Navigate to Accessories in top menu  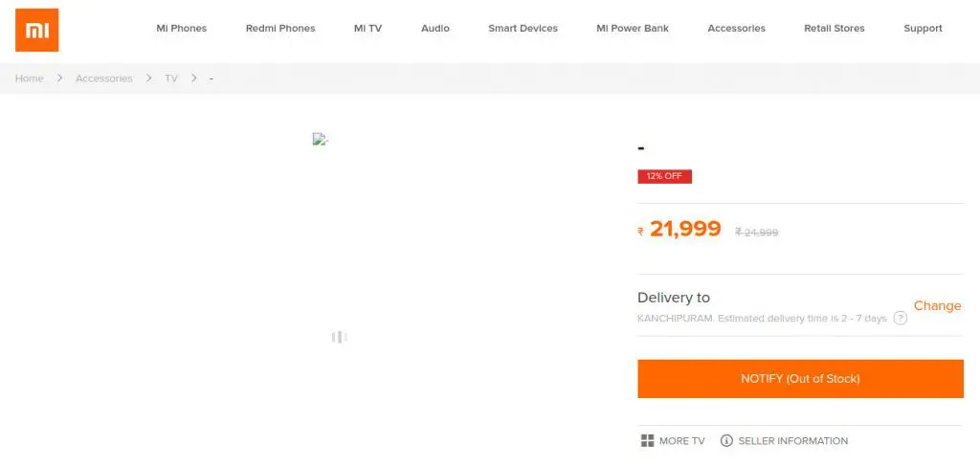pyautogui.click(x=736, y=29)
